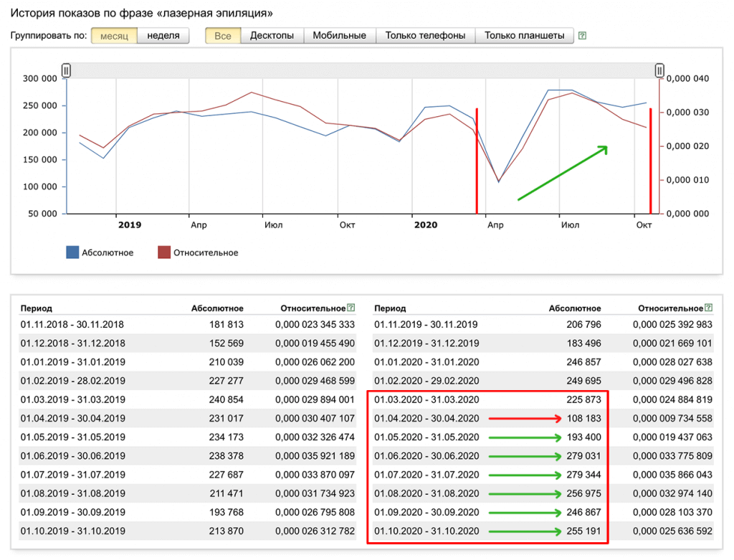Select period 01.09.2019 - 30.09.2019
The width and height of the screenshot is (734, 560).
pos(72,512)
